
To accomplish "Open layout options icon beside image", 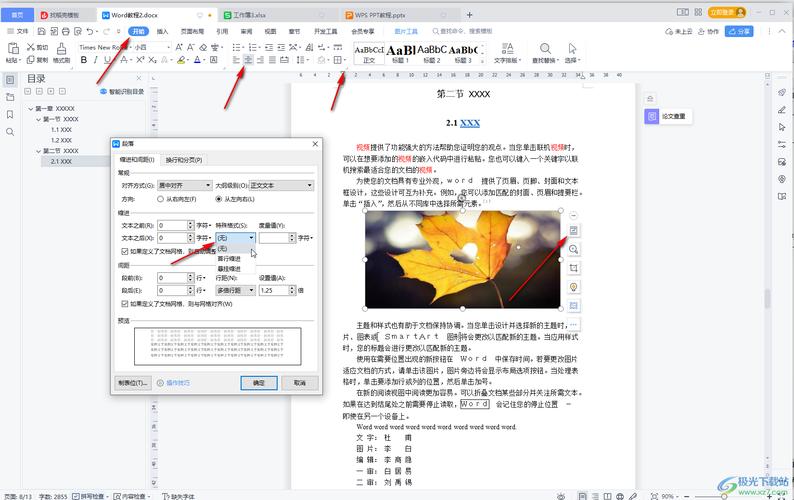I will (x=573, y=230).
